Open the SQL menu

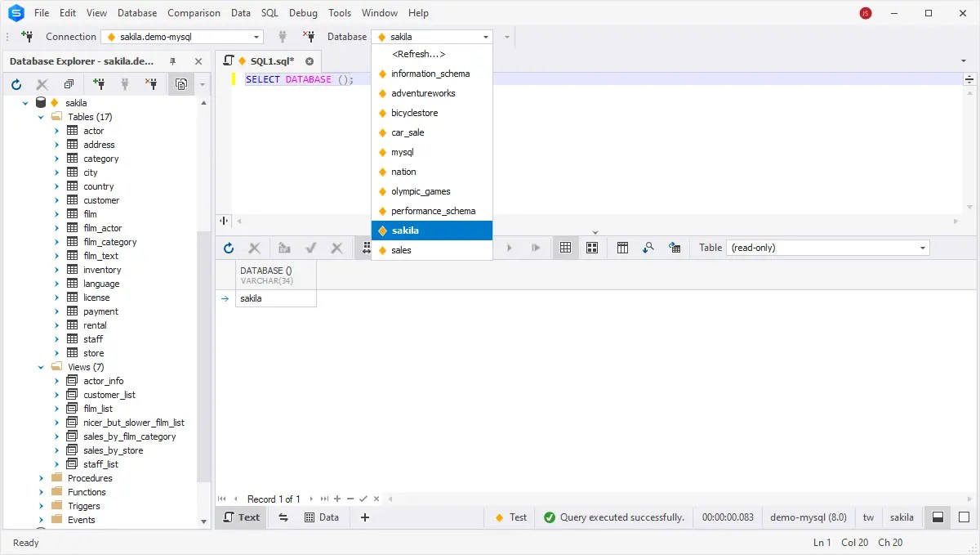click(x=269, y=13)
